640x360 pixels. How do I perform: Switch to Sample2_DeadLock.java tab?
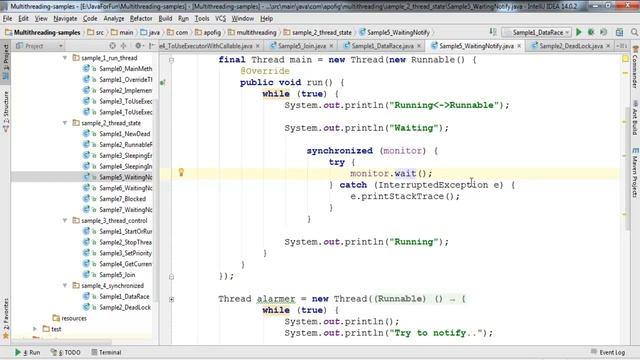click(x=571, y=46)
